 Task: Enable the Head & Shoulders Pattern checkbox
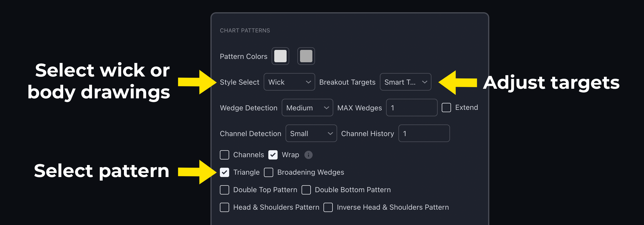coord(225,207)
